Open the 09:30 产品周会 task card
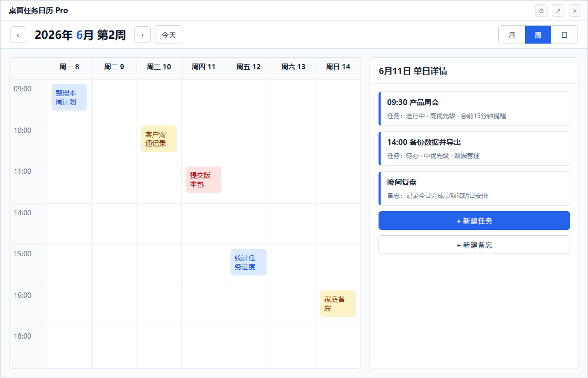The width and height of the screenshot is (588, 378). click(x=475, y=109)
